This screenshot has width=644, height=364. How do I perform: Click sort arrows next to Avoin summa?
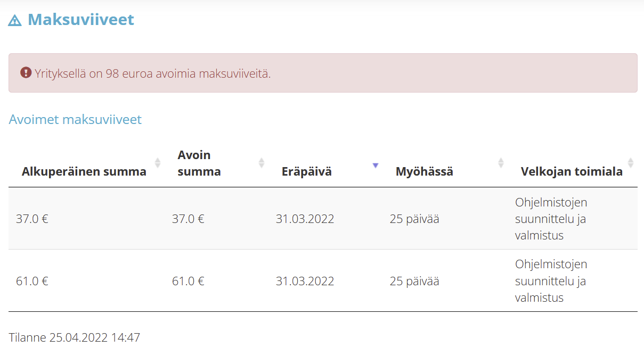click(261, 163)
